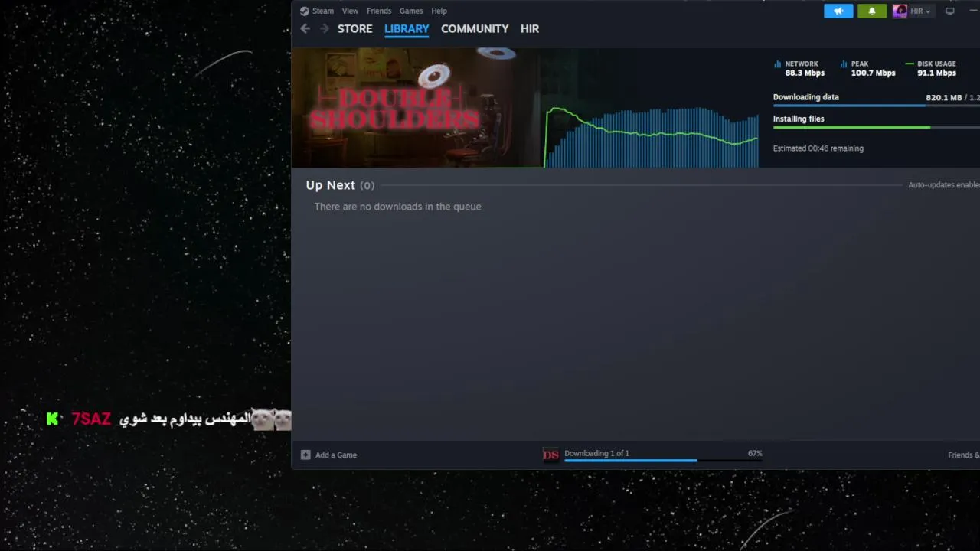Switch to the LIBRARY tab

[x=407, y=28]
